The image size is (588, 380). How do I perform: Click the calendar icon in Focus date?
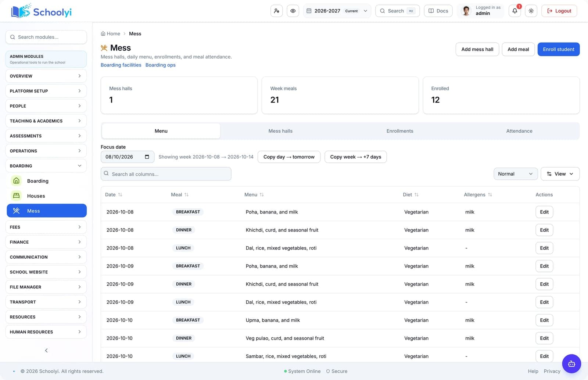[147, 157]
